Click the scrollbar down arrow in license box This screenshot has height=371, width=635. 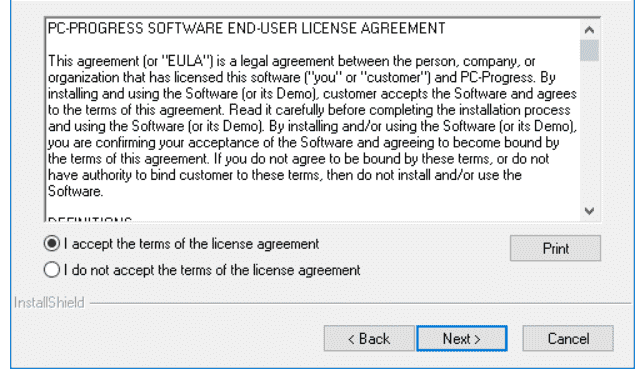coord(589,211)
